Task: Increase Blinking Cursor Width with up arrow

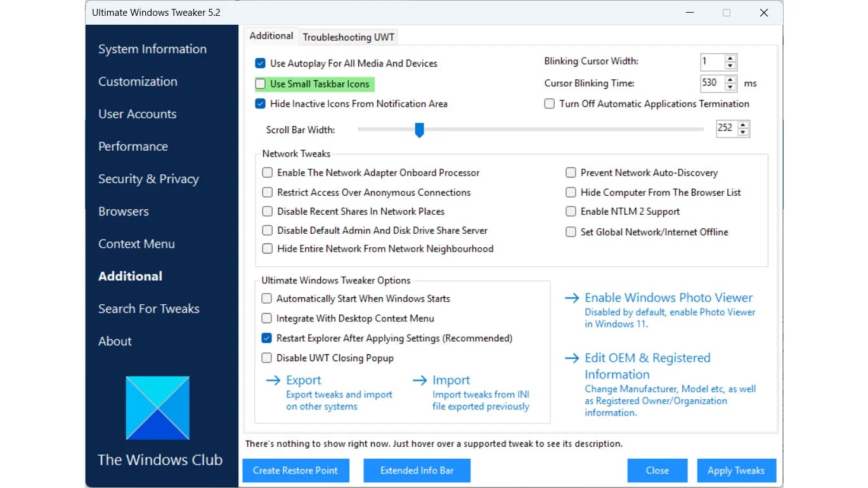Action: [x=730, y=58]
